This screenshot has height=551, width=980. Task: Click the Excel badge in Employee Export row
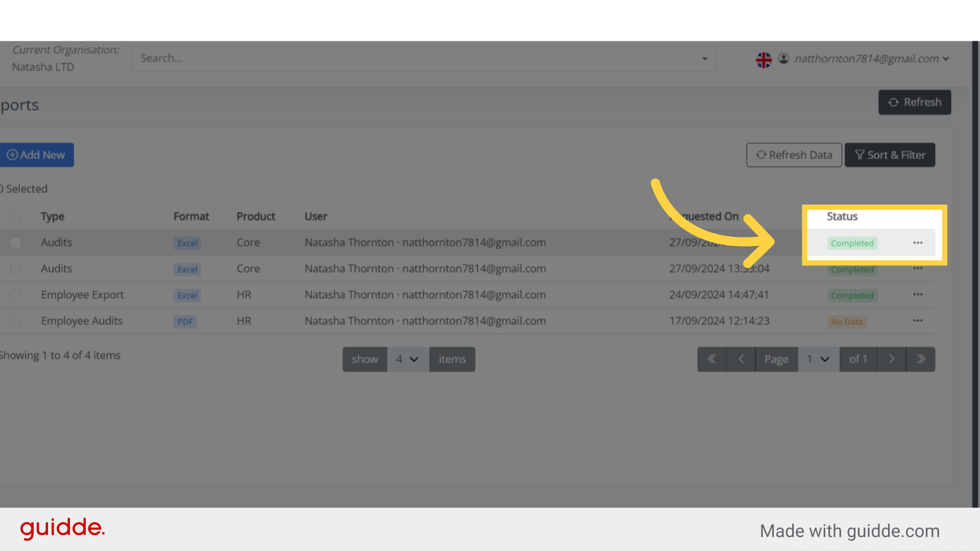[187, 295]
